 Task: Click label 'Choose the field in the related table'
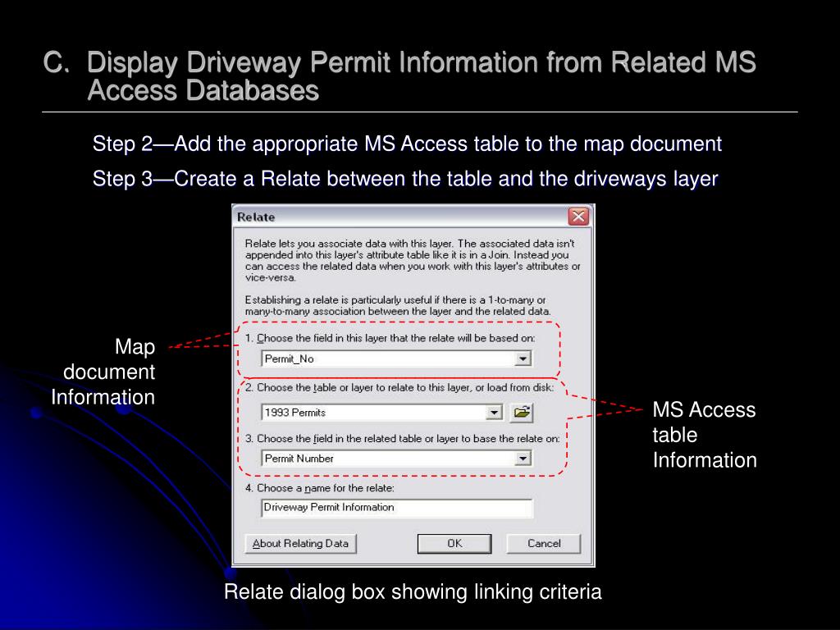[x=402, y=439]
